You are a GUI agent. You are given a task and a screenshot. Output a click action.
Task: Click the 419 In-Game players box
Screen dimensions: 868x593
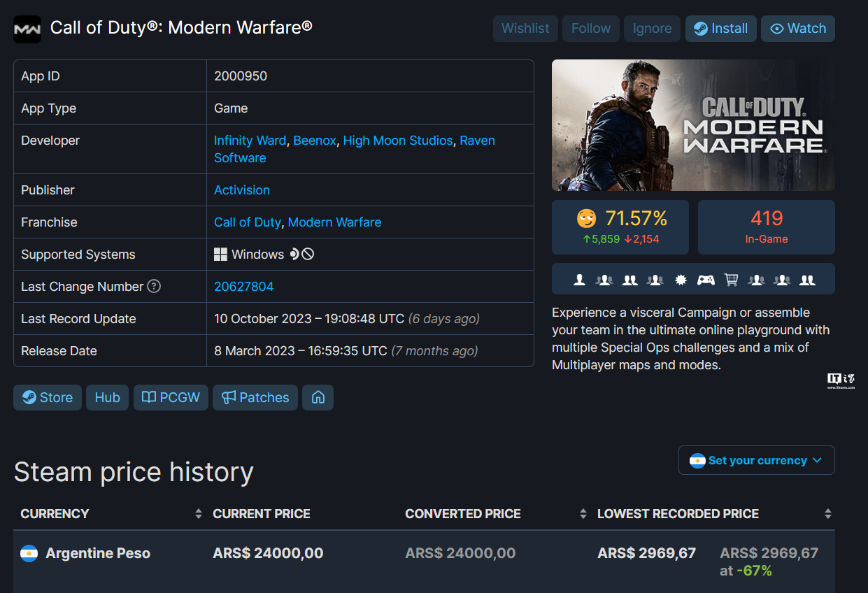[767, 227]
